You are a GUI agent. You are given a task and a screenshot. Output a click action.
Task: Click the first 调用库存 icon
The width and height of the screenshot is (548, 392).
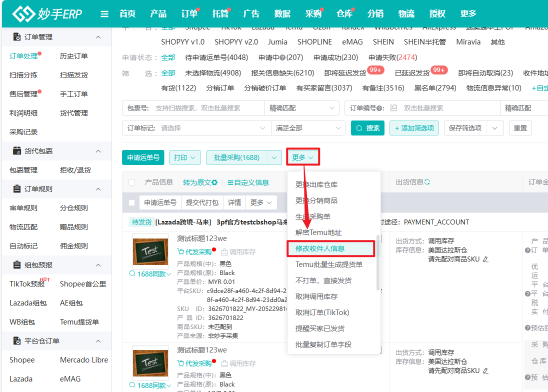tap(224, 252)
